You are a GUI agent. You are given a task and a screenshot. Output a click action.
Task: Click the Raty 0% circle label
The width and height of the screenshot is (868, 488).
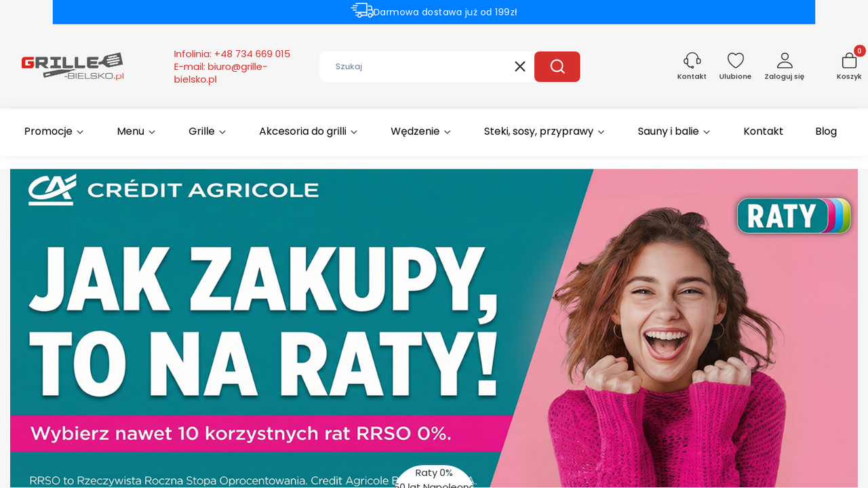point(434,473)
